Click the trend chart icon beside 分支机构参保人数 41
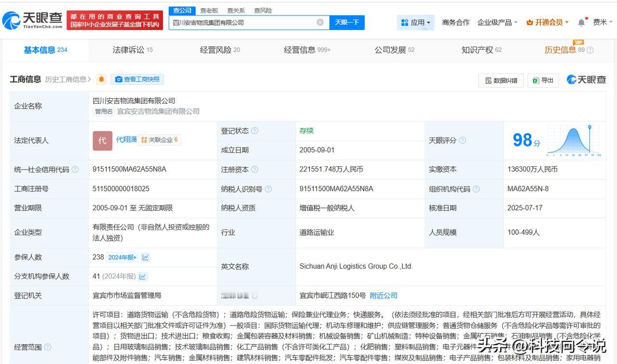Viewport: 617px width, 364px height. [143, 277]
